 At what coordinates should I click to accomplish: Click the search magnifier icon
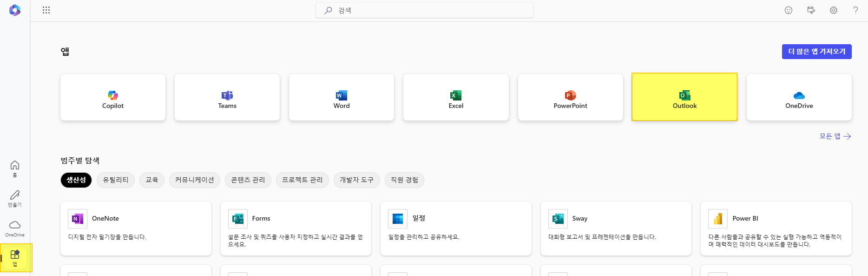click(x=328, y=10)
